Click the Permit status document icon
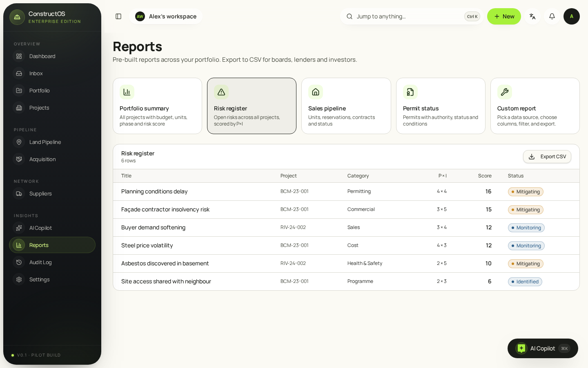 coord(410,92)
